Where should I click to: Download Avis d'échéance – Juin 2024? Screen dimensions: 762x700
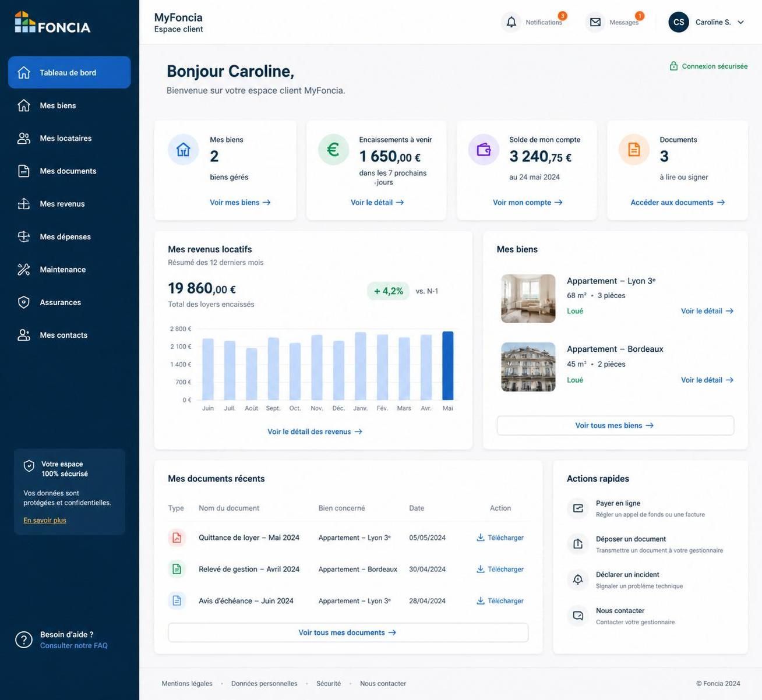click(x=500, y=600)
